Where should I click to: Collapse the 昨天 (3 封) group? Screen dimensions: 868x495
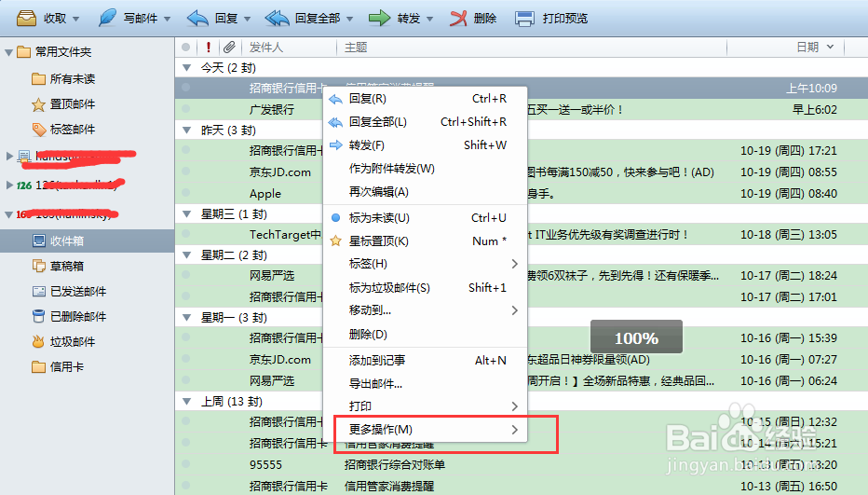(x=187, y=130)
